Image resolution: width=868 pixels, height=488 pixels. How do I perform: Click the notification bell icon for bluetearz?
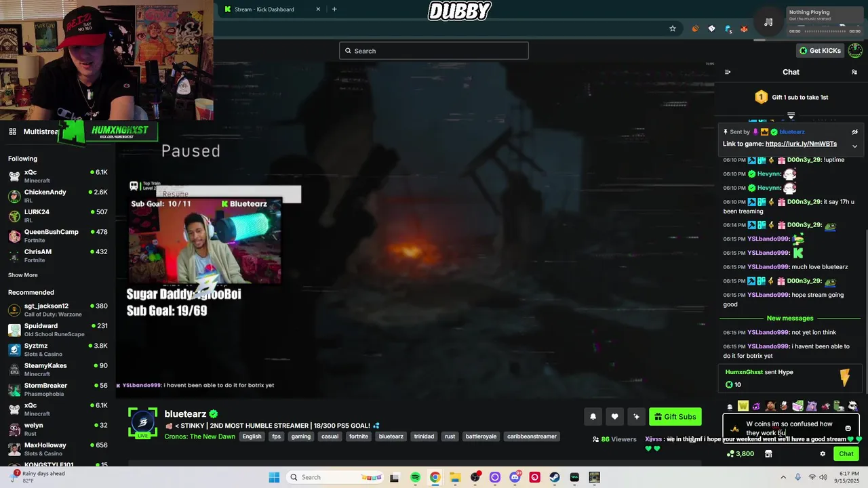coord(593,417)
